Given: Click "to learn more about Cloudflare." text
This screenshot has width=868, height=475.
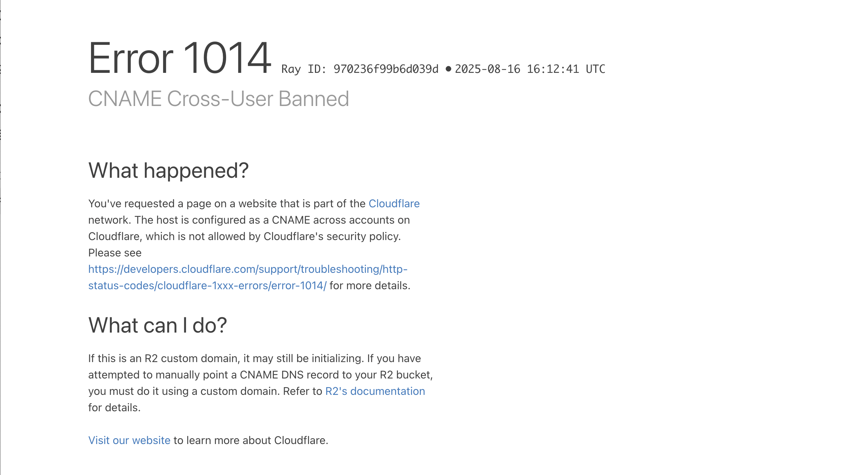Looking at the screenshot, I should (x=251, y=440).
